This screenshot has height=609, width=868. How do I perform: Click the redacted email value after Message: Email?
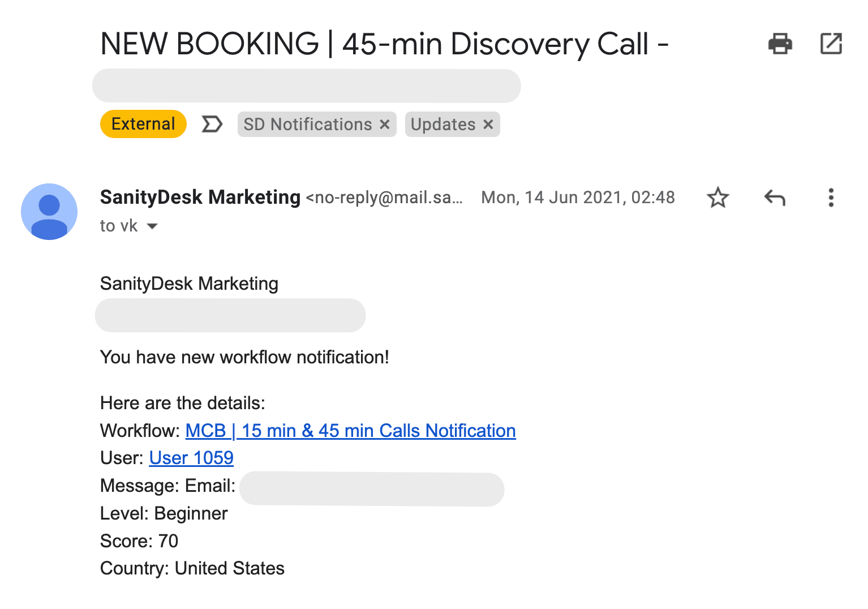(x=371, y=489)
